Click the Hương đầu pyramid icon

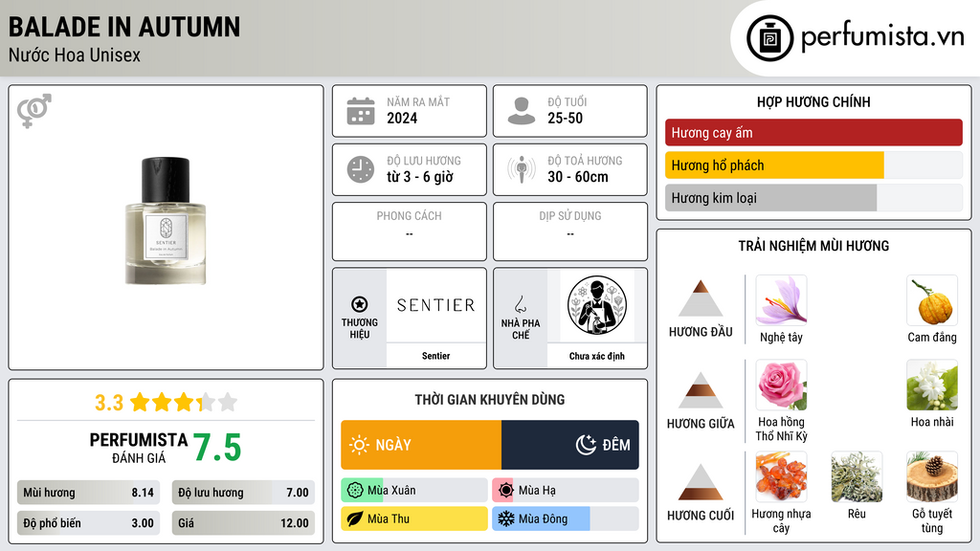point(701,298)
